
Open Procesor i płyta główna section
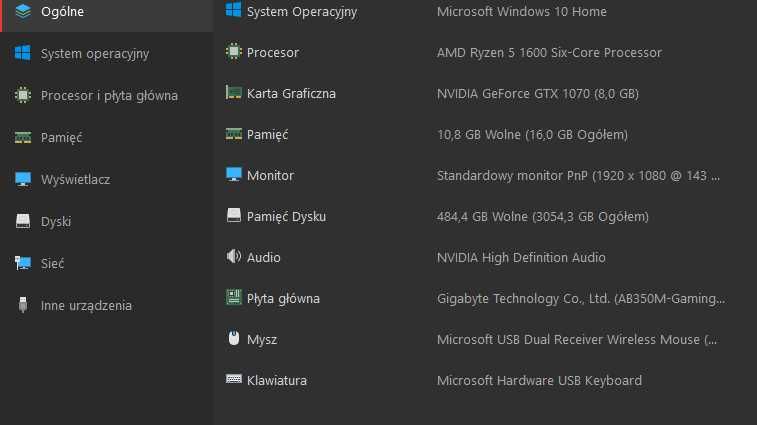(107, 96)
